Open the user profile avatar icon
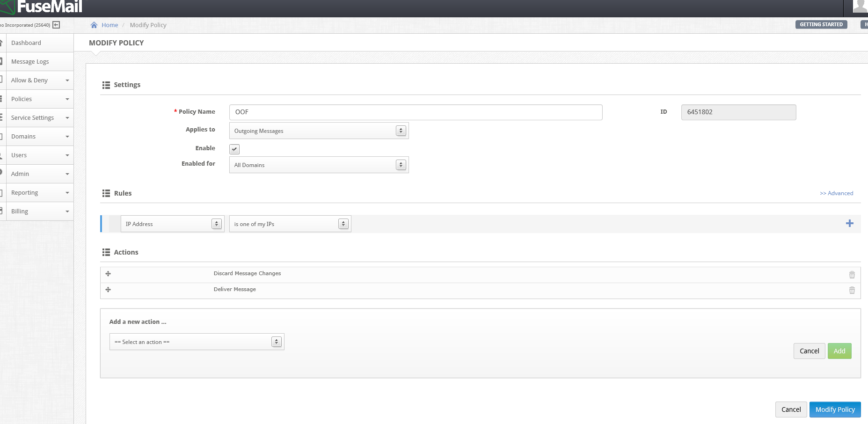 tap(860, 6)
